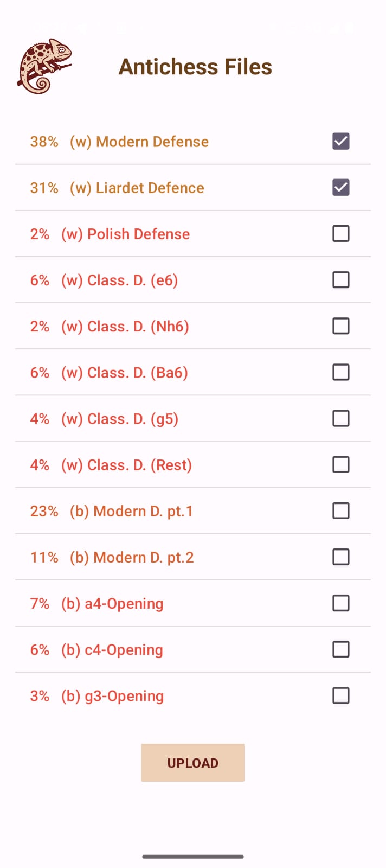This screenshot has width=386, height=868.
Task: Tick the Class. D. (e6) checkbox
Action: click(x=340, y=280)
